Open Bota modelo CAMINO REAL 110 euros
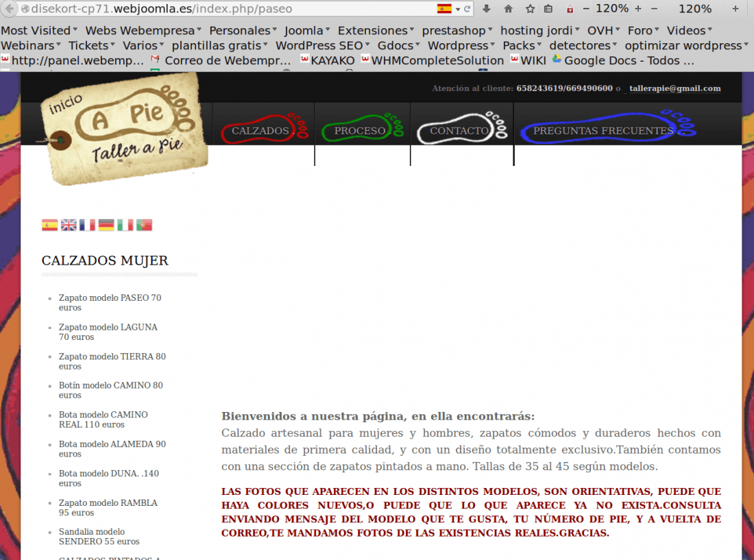Viewport: 754px width, 560px height. coord(104,419)
